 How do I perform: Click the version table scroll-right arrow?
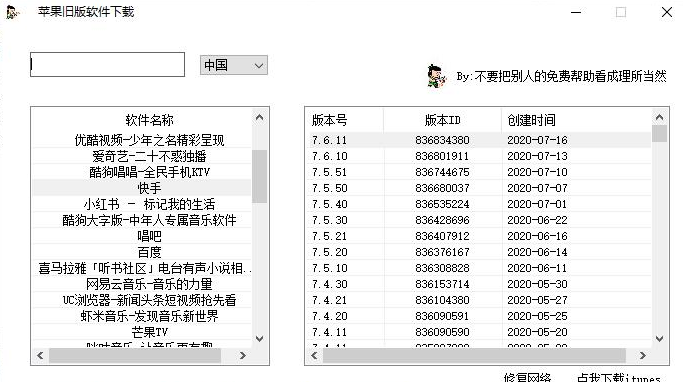(x=642, y=355)
